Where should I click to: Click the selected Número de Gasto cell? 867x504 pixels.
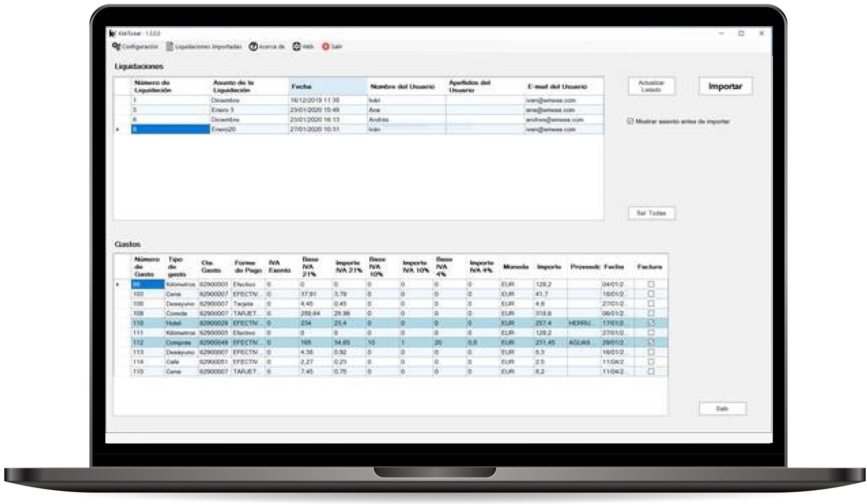(x=148, y=284)
